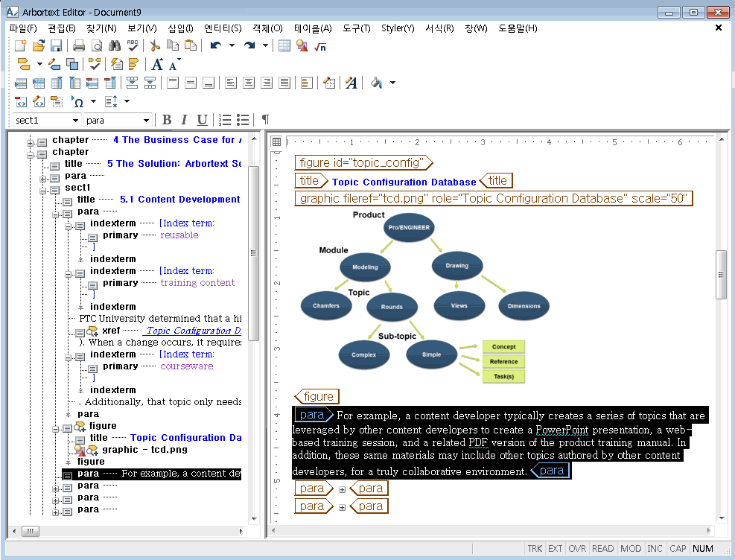The width and height of the screenshot is (735, 560).
Task: Click the figure end tag
Action: [x=317, y=396]
